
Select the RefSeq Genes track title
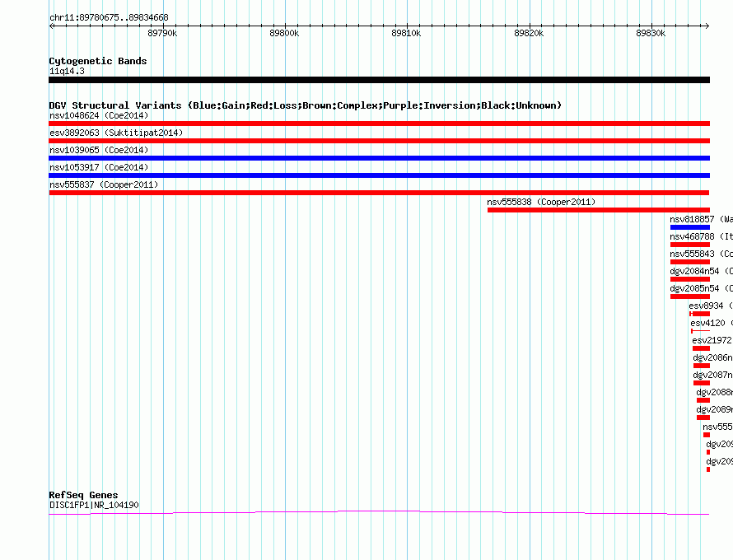tap(84, 495)
